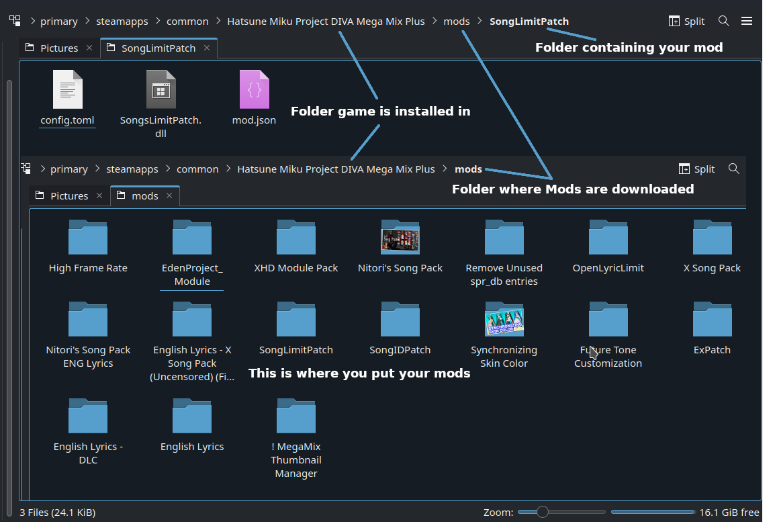
Task: Close the Pictures tab in lower window
Action: [x=99, y=195]
